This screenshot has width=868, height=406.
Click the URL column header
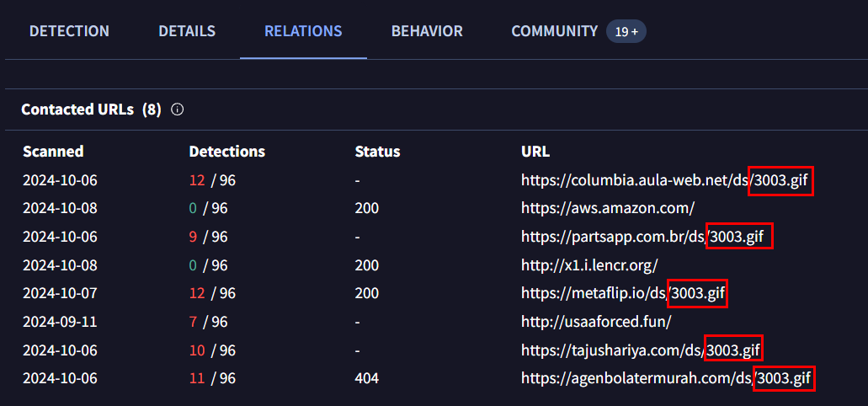[x=535, y=152]
